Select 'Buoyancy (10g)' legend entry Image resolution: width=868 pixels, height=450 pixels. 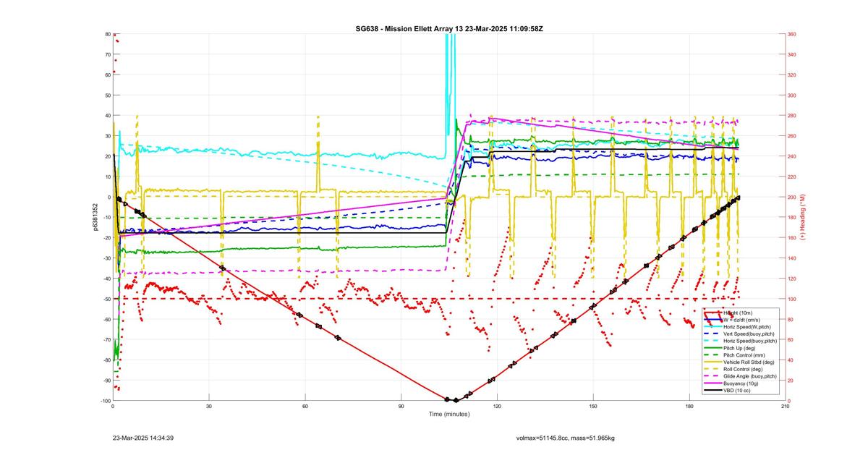click(741, 383)
